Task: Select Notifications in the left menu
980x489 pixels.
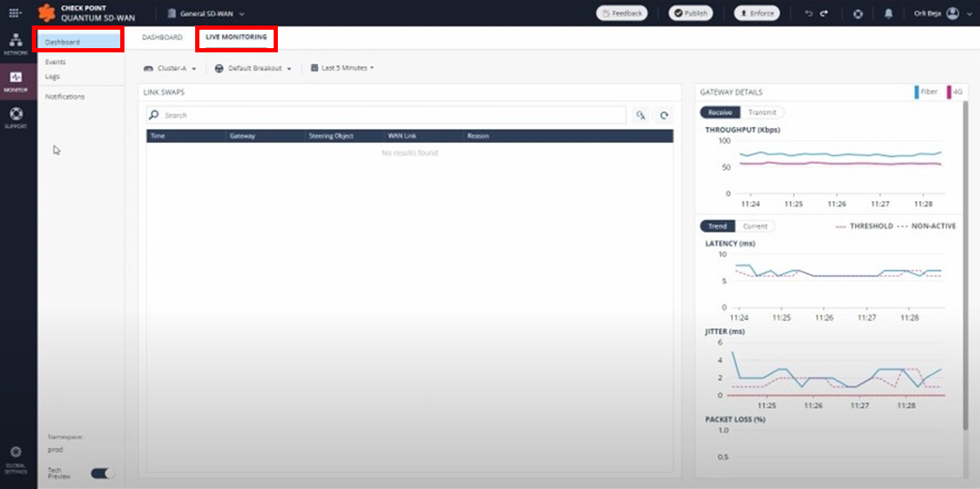Action: [x=65, y=96]
